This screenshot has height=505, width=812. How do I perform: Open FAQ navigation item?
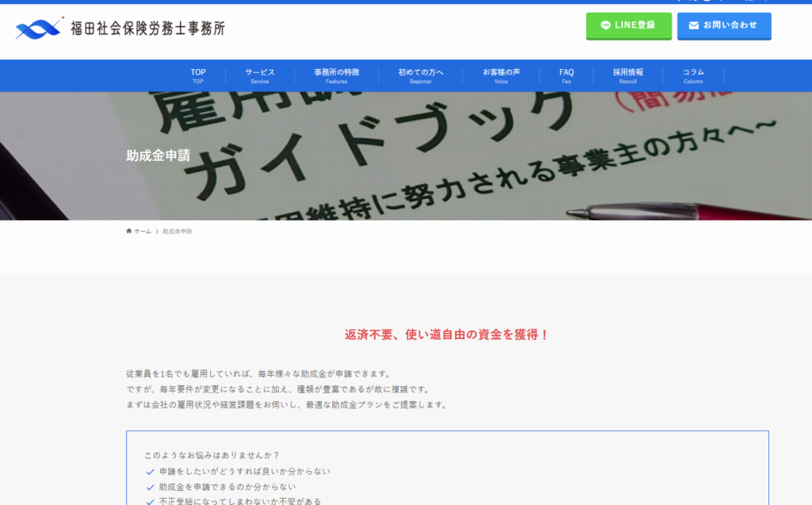pos(566,75)
